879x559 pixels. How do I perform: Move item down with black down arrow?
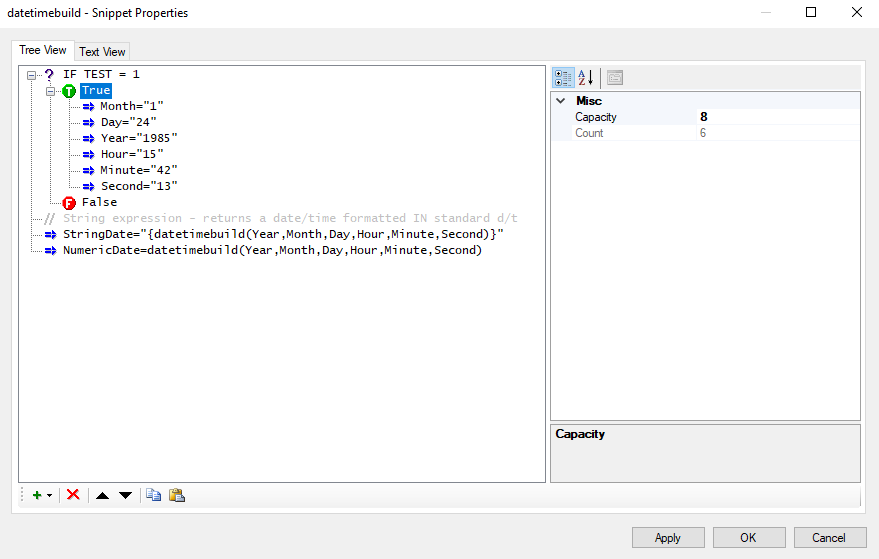click(126, 496)
